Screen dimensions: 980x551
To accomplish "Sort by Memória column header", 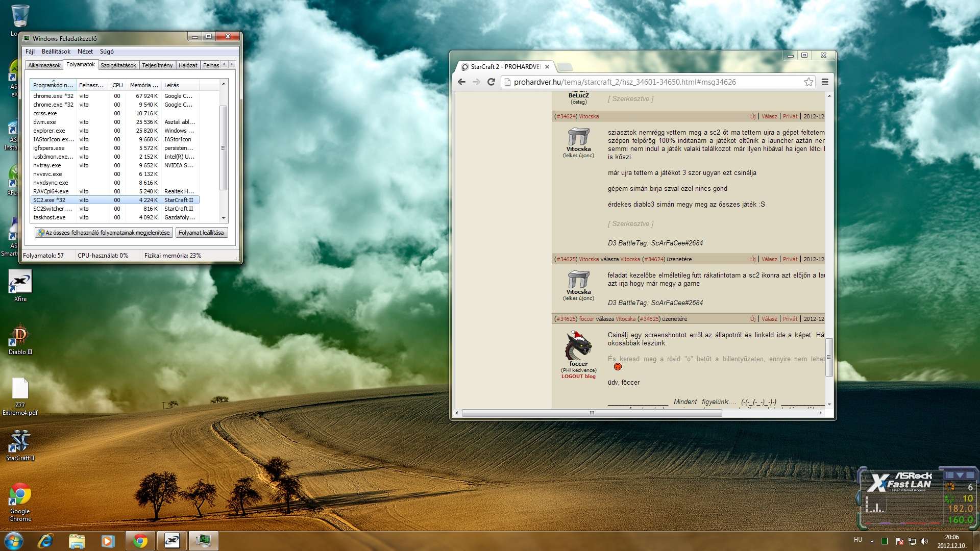I will (x=143, y=85).
